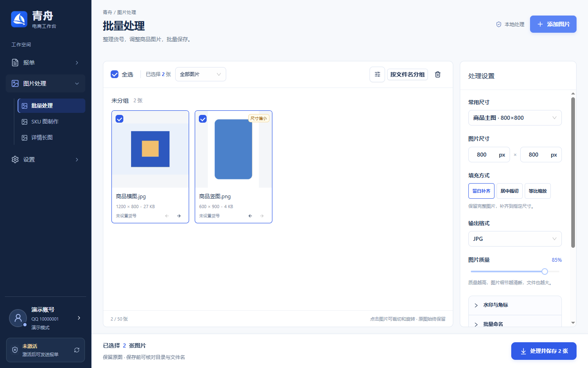
Task: Move 商品横图.jpg left with arrow
Action: [167, 216]
